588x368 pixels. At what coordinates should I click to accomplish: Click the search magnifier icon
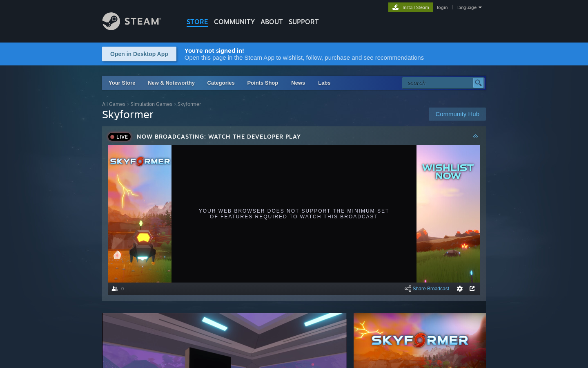[478, 83]
